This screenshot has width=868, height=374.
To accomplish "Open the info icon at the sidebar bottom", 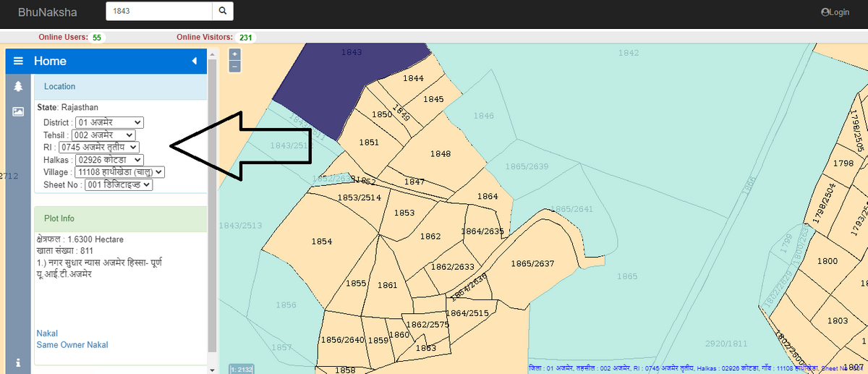I will pyautogui.click(x=18, y=362).
